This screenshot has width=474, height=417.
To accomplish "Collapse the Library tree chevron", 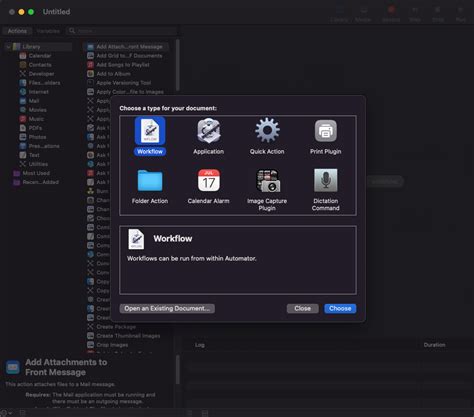I will click(x=8, y=47).
